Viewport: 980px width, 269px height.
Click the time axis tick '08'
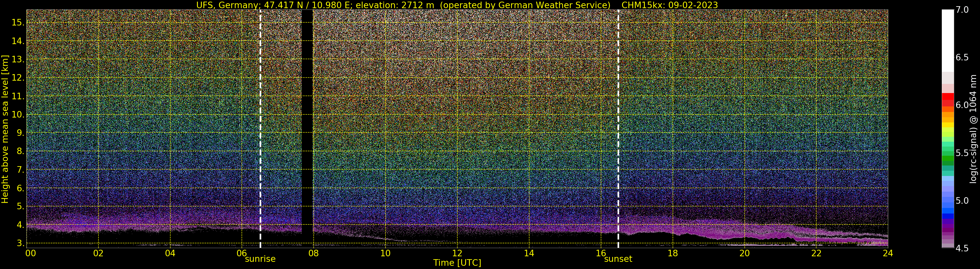coord(313,253)
